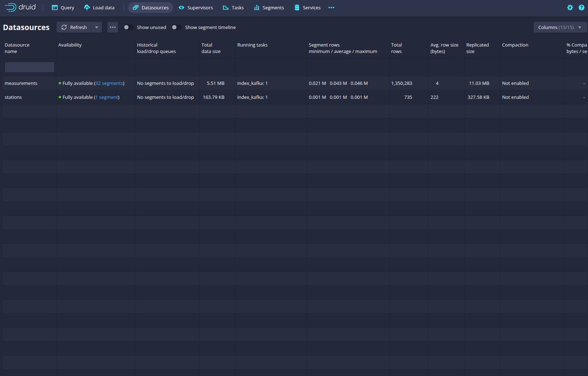Switch to the Segments tab

[269, 8]
